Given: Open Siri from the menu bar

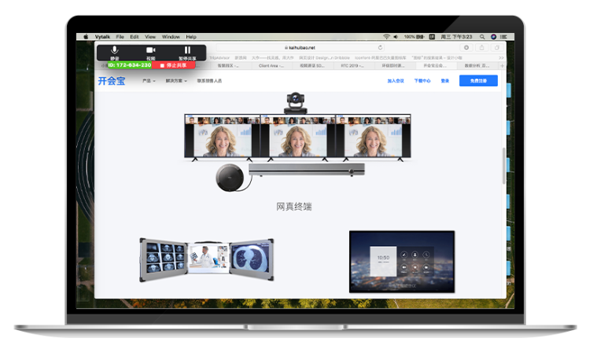Looking at the screenshot, I should click(493, 37).
